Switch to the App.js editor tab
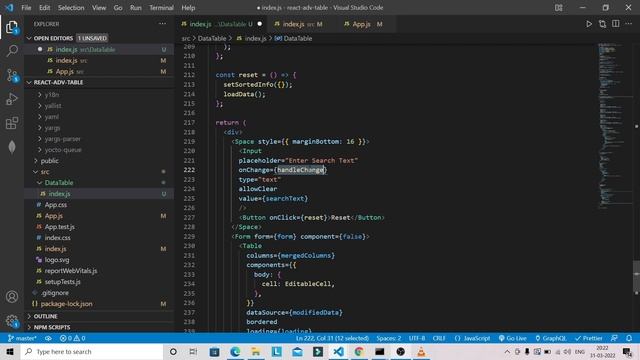The width and height of the screenshot is (640, 360). point(363,24)
